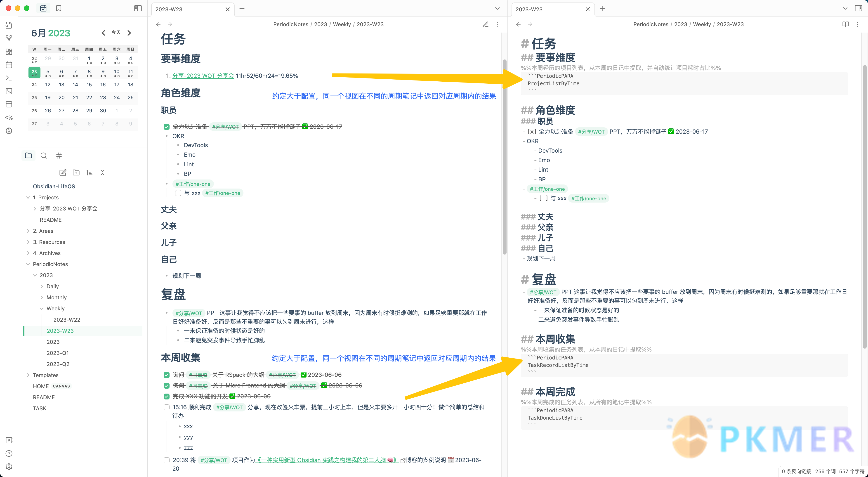This screenshot has height=477, width=868.
Task: Open canvas icon in left ribbon
Action: coord(9,52)
